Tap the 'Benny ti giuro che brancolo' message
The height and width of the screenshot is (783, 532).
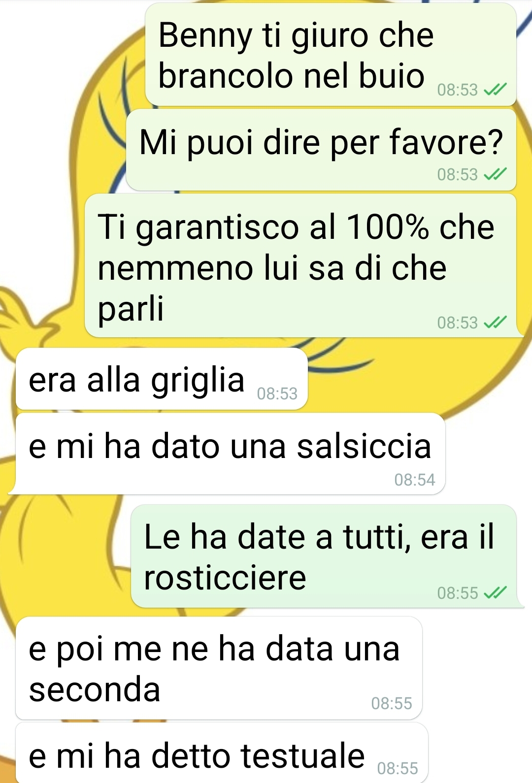coord(331,54)
